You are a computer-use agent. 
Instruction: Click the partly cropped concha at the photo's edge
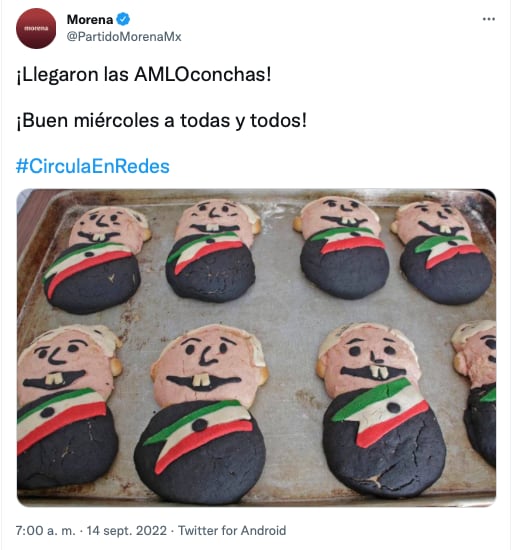coord(473,393)
